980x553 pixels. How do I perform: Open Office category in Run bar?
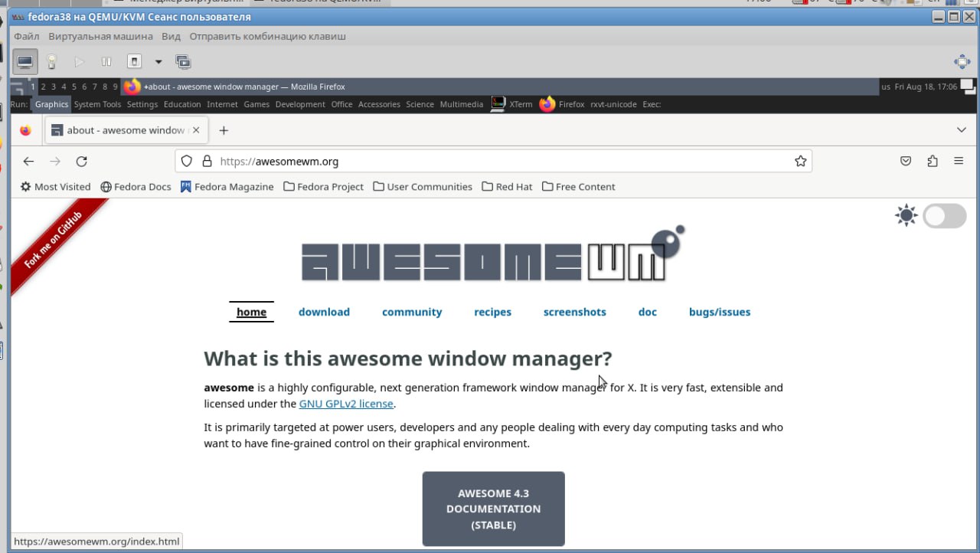[x=341, y=104]
